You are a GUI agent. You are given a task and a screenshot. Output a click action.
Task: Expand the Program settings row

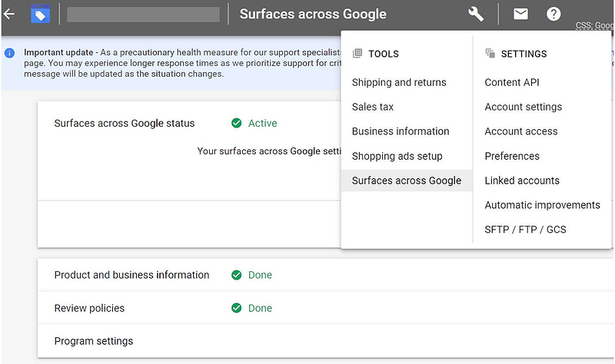[94, 341]
